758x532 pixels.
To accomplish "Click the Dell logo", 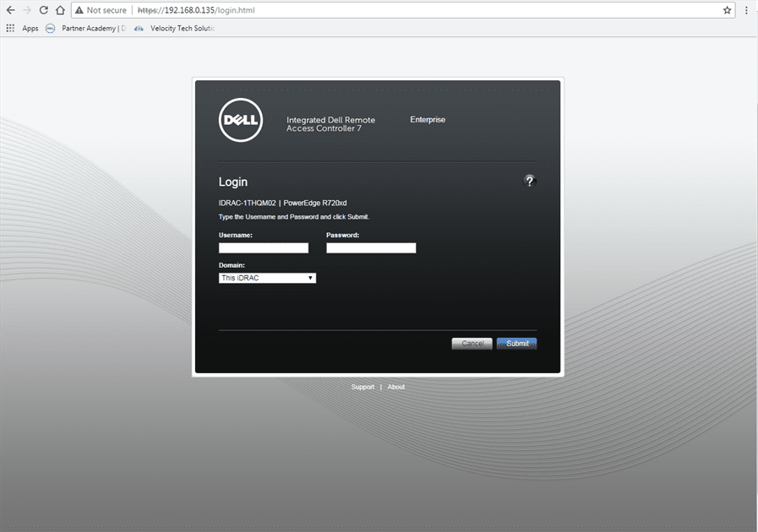I will point(241,120).
